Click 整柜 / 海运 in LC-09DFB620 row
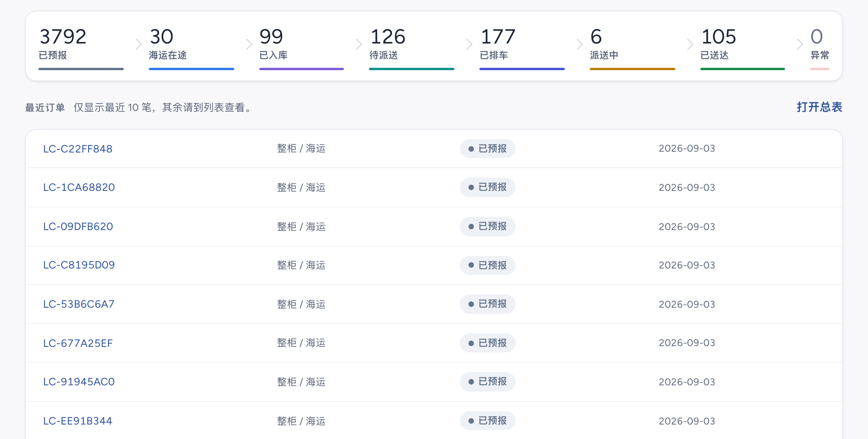Screen dimensions: 868x439 point(301,227)
